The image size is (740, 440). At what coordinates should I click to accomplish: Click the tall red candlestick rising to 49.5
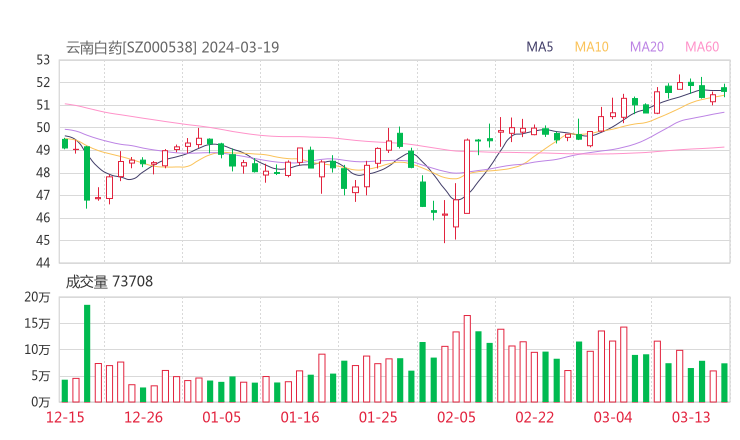tap(467, 177)
